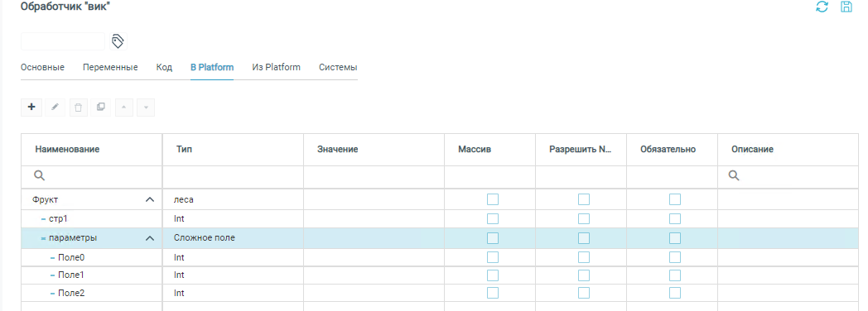Switch to the Переменные tab

pyautogui.click(x=110, y=67)
